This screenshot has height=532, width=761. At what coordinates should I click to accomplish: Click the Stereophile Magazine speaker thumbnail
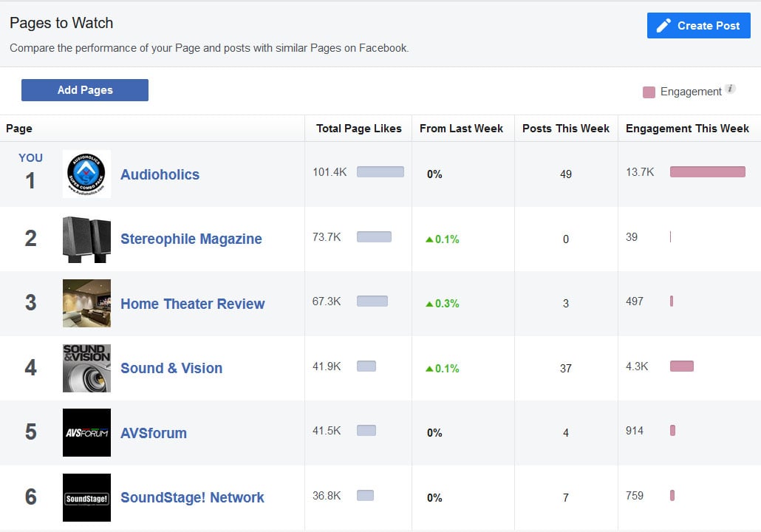point(86,239)
